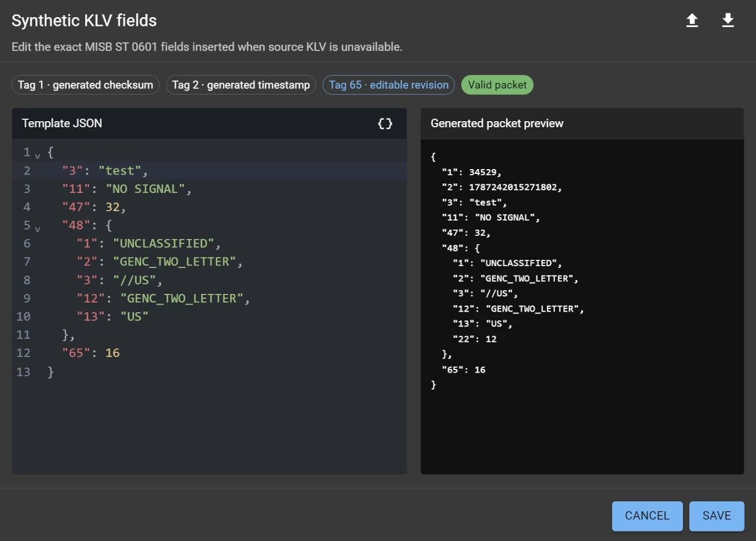Click the Valid packet status chip
Screen dimensions: 756x541
coord(497,85)
